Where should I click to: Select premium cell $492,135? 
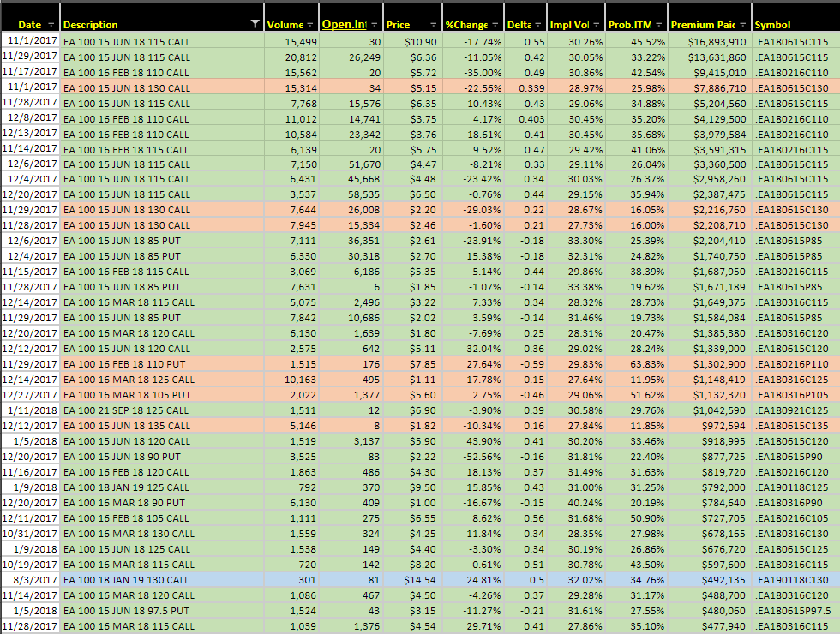click(x=710, y=580)
